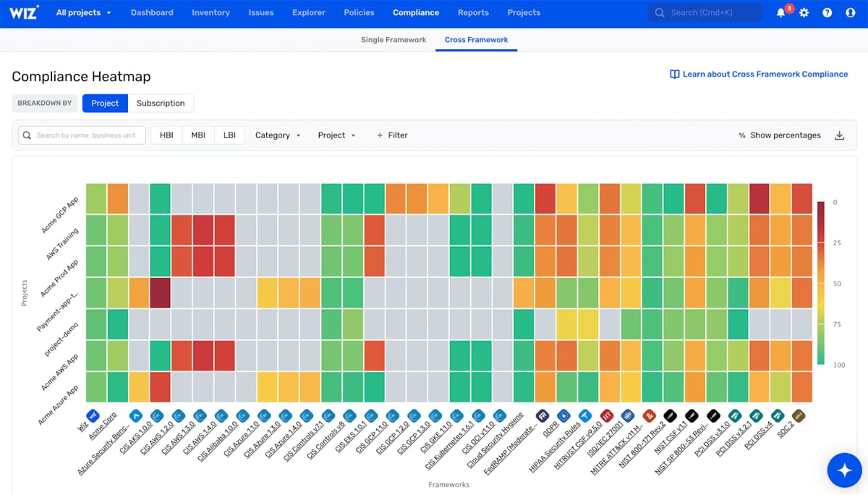Viewport: 868px width, 495px height.
Task: Click the GDPR framework icon
Action: (563, 416)
